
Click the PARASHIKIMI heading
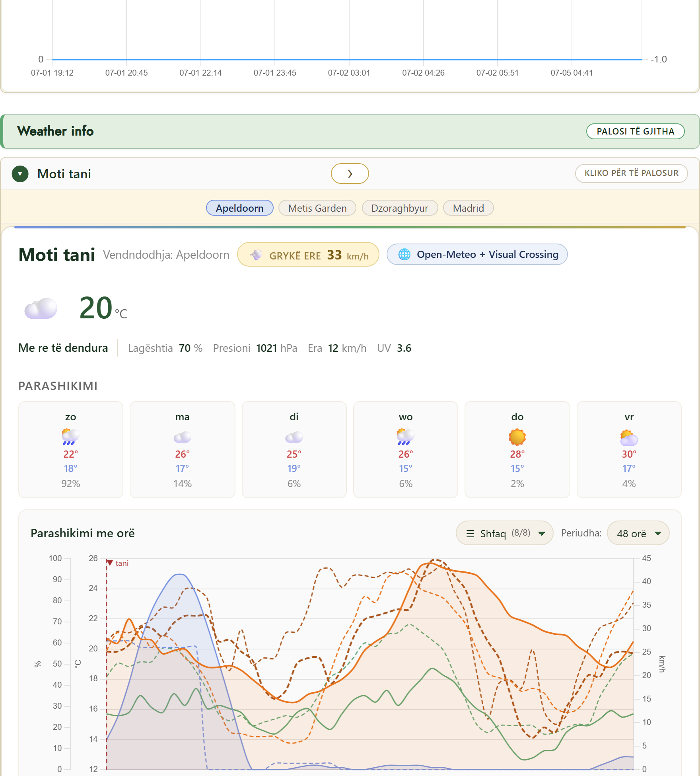[58, 386]
